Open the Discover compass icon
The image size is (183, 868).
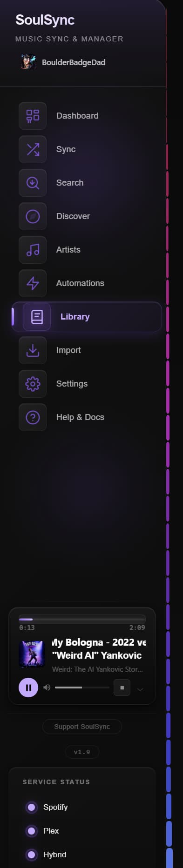(33, 216)
